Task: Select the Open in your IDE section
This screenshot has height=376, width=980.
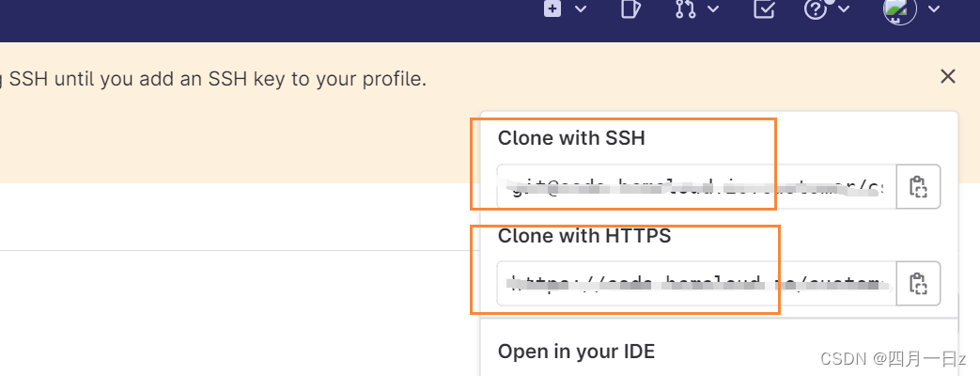Action: [576, 352]
